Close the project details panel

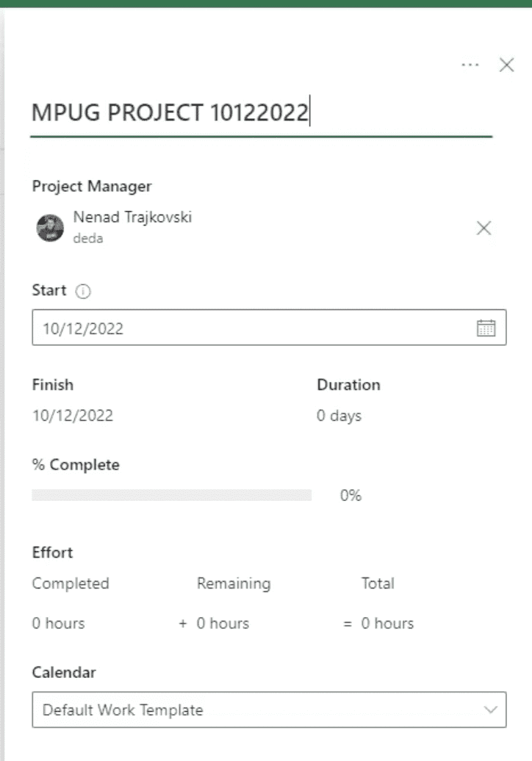[507, 65]
